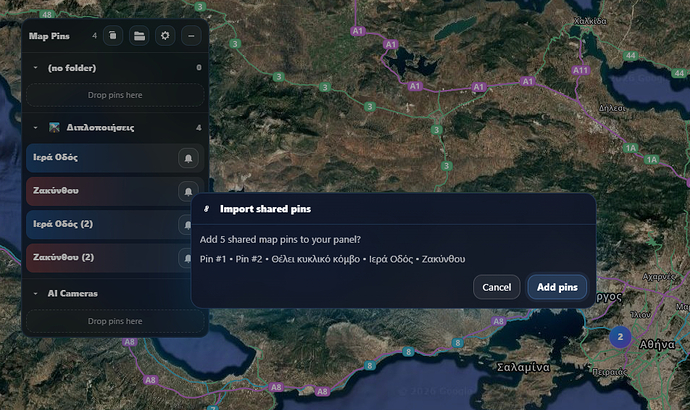Viewport: 690px width, 410px height.
Task: Click the AI Cameras drop pins area
Action: [x=115, y=321]
